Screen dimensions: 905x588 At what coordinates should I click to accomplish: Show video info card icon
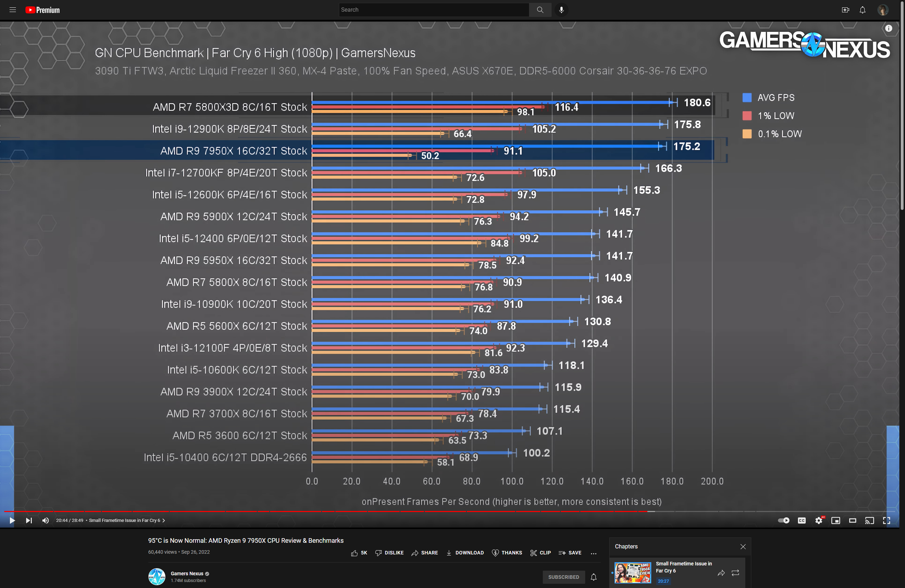[x=889, y=28]
